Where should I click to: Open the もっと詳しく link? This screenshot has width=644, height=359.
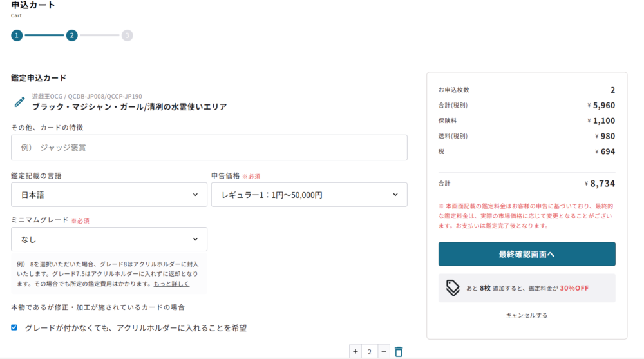[171, 284]
